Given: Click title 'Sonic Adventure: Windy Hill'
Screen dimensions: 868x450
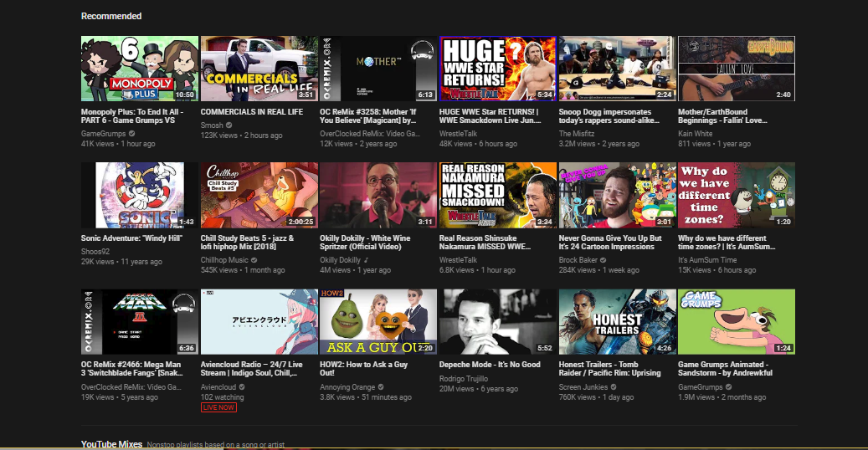Looking at the screenshot, I should coord(131,238).
